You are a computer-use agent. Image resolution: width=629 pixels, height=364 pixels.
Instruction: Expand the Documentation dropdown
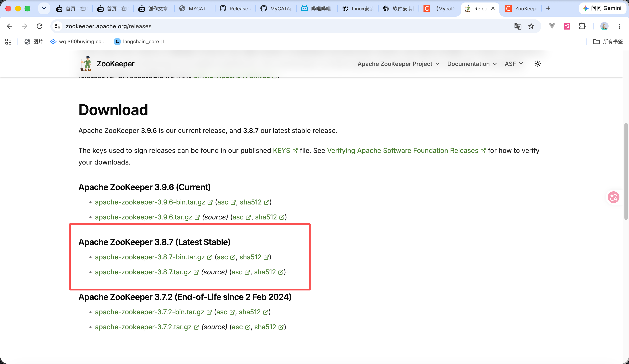coord(472,64)
